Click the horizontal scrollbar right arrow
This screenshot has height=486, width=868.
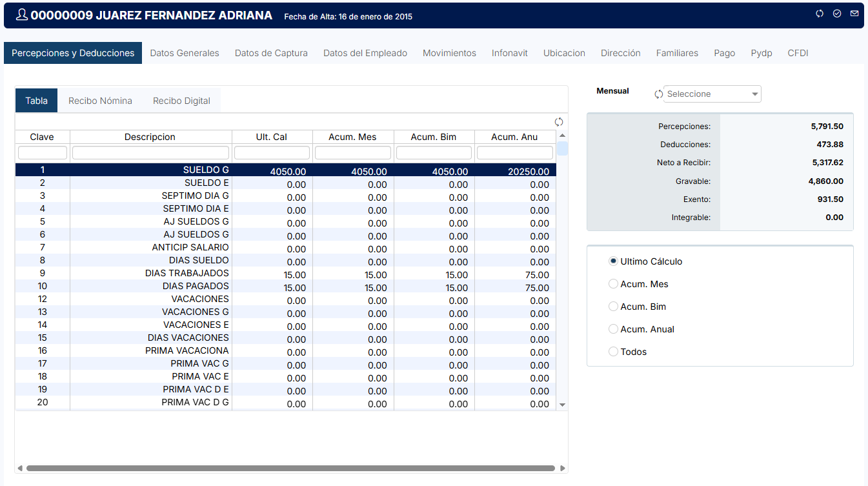(563, 469)
